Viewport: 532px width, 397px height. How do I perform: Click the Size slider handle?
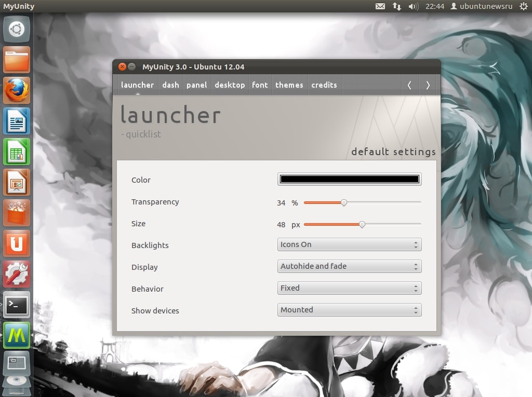coord(362,224)
